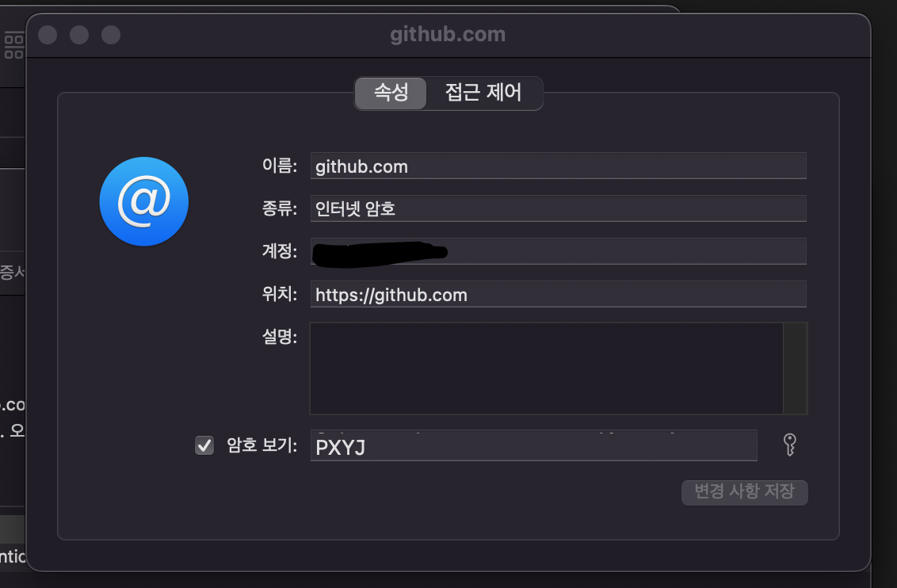The width and height of the screenshot is (897, 588).
Task: Click into the redacted 계정 field
Action: pyautogui.click(x=559, y=251)
